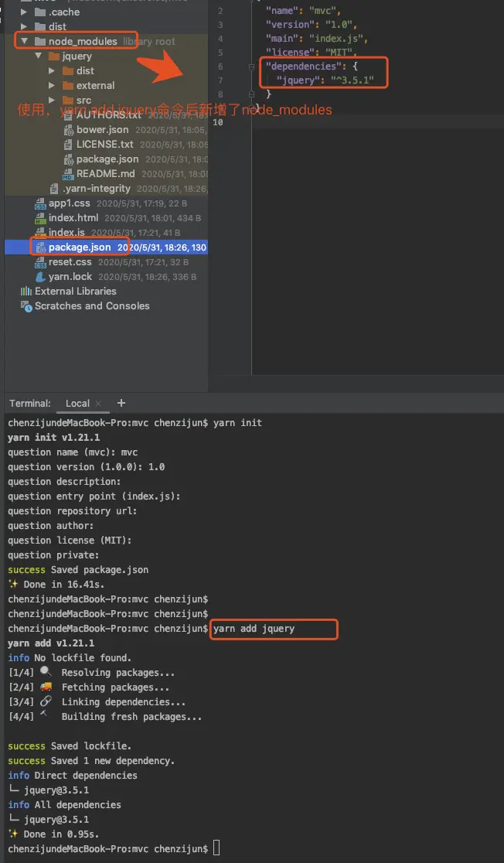Select the node_modules library root row
This screenshot has height=863, width=504.
[106, 41]
